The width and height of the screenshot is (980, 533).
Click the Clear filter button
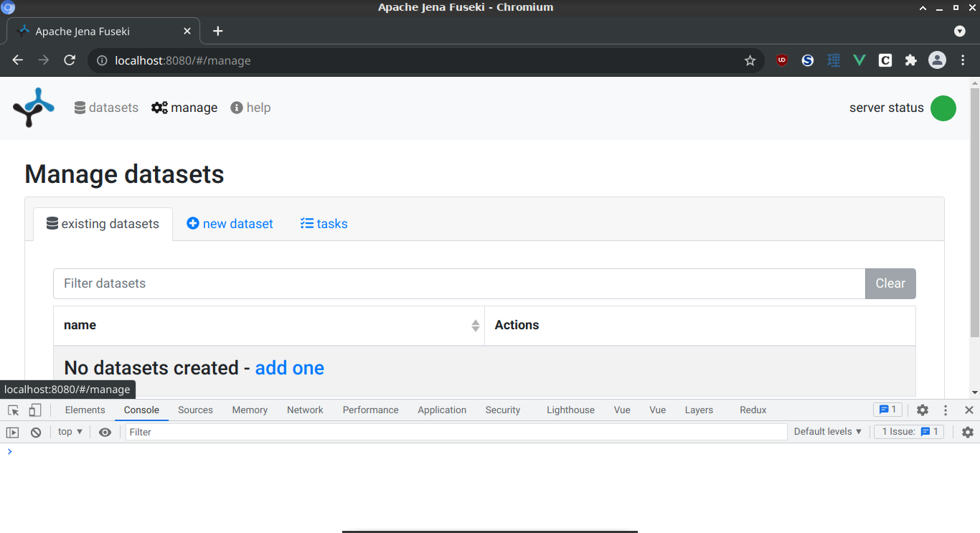coord(890,283)
